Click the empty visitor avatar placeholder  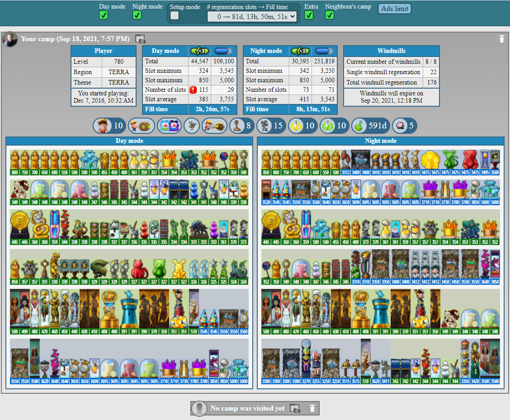[x=199, y=408]
